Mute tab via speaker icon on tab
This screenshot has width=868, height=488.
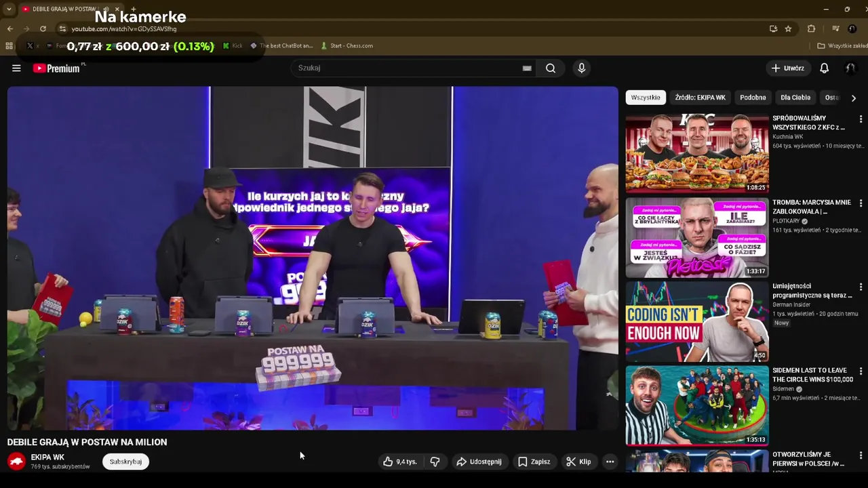click(x=106, y=9)
